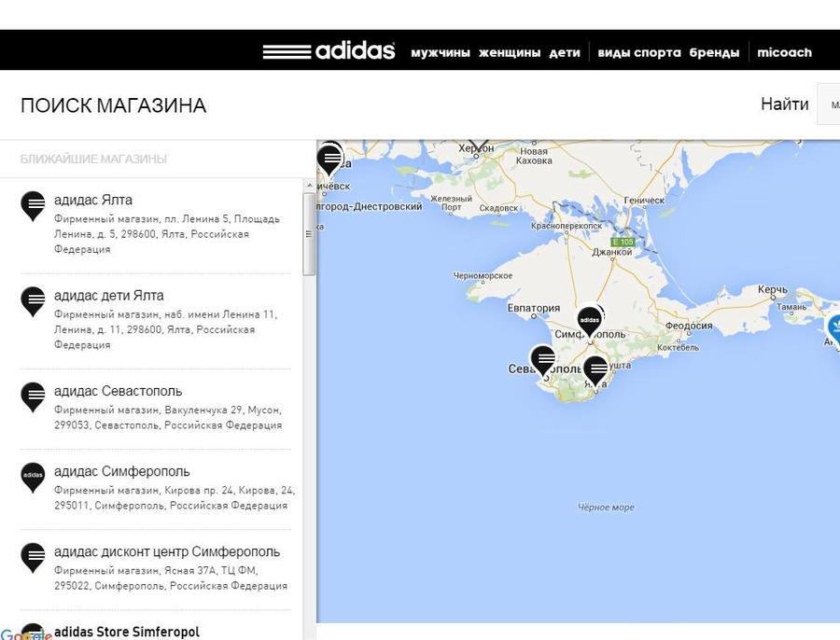The height and width of the screenshot is (640, 840).
Task: Select the адидас Симферополь store title
Action: pos(121,471)
